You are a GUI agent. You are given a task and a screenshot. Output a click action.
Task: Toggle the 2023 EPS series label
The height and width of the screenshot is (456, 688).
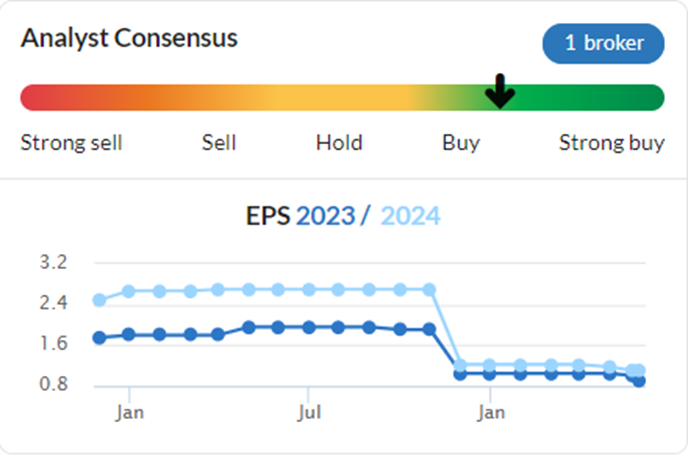[x=326, y=216]
